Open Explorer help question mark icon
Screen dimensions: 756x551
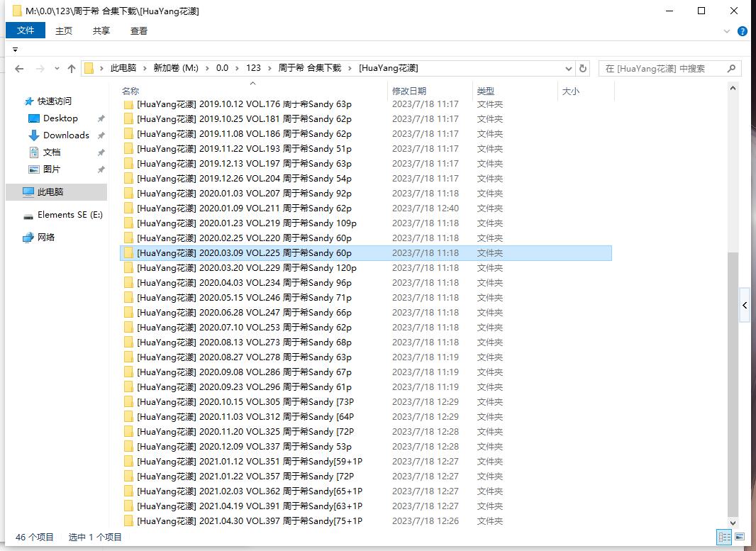pos(743,31)
